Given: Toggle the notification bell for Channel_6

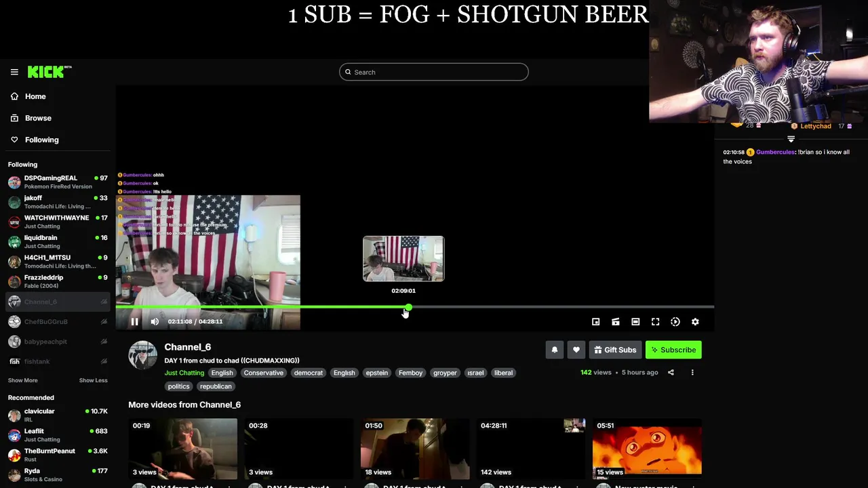Looking at the screenshot, I should pos(554,350).
